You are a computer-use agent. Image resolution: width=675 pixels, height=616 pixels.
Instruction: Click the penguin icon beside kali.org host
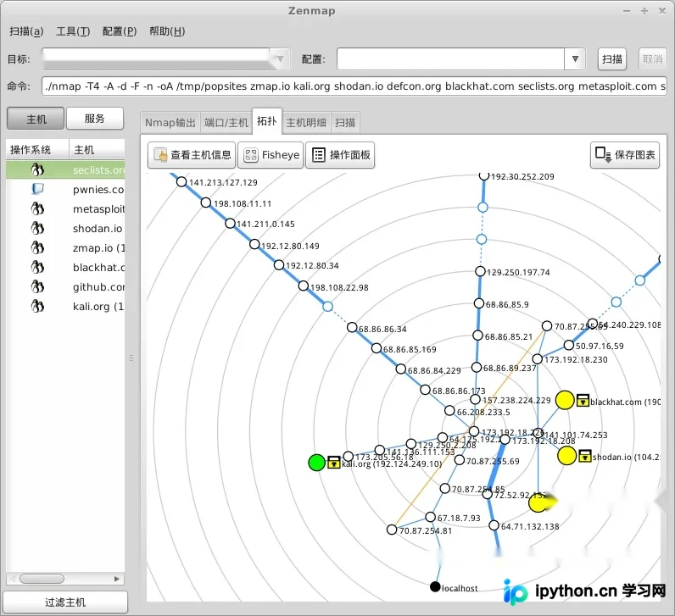click(x=37, y=306)
